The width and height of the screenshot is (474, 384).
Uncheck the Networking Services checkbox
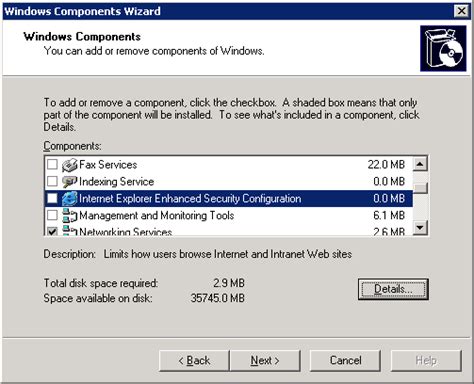point(52,231)
